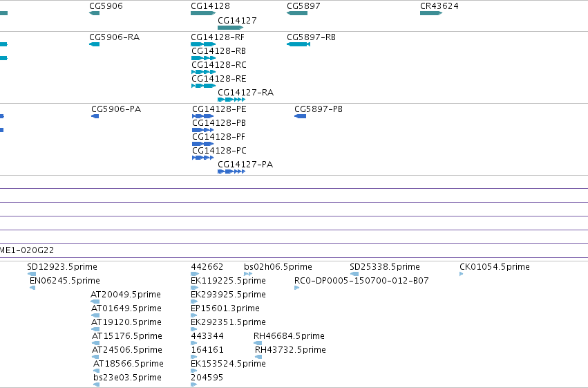Select the CG14127-PA protein glyph

click(231, 172)
